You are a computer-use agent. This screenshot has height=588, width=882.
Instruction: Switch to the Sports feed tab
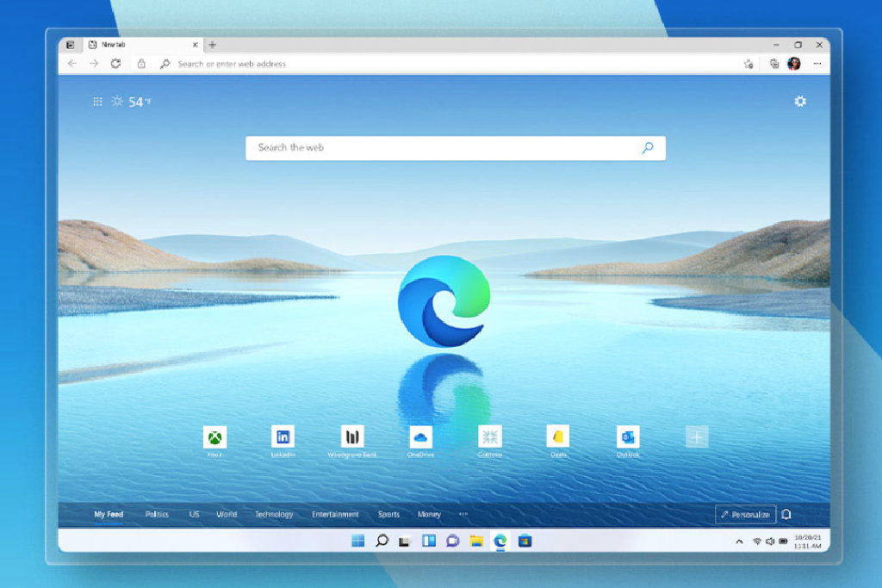click(388, 514)
